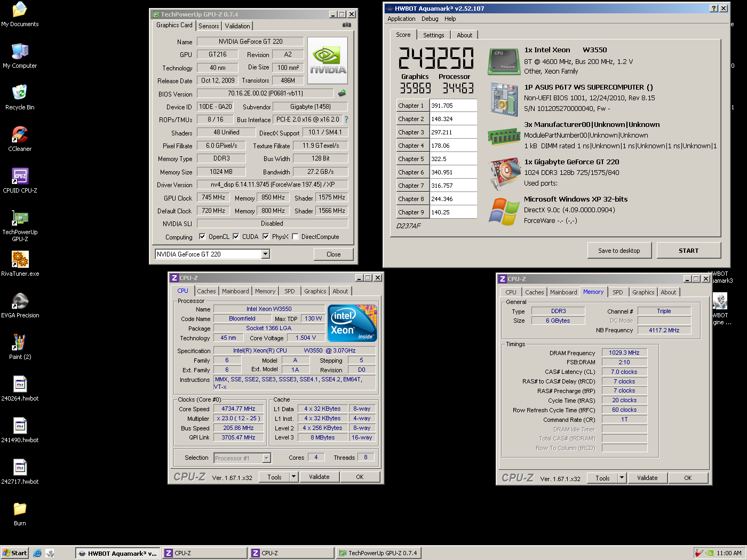Open the Tools dropdown arrow in CPU-Z CPU window

[293, 477]
